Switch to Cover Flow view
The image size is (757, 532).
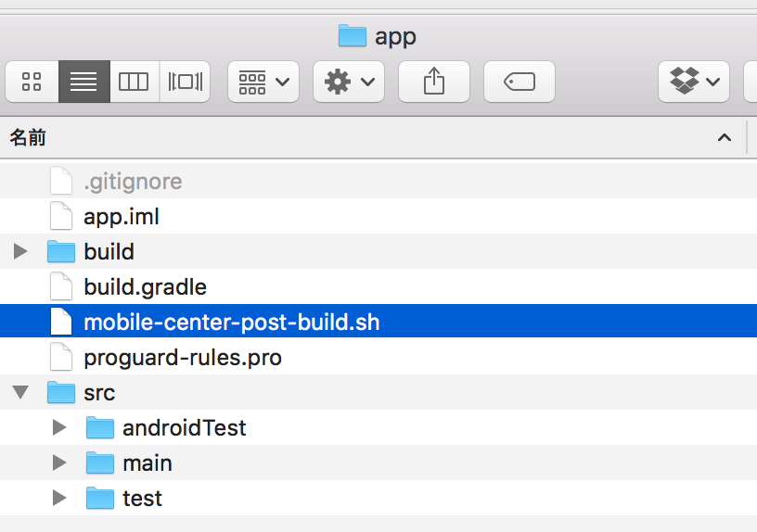185,82
